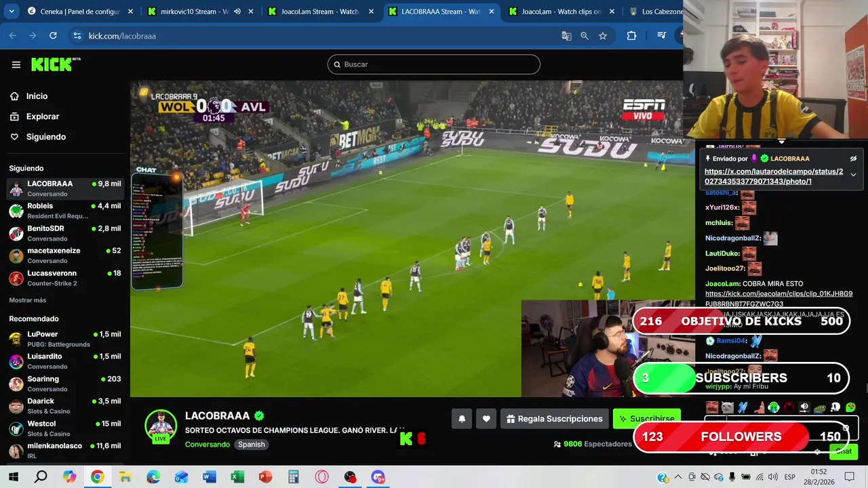Click the KICK logo
This screenshot has height=488, width=868.
(56, 64)
